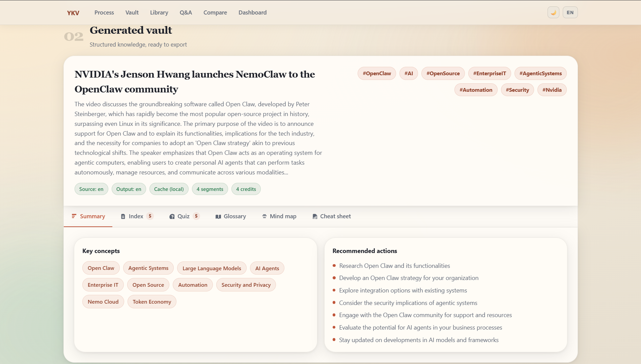641x364 pixels.
Task: Open the EN language selector
Action: 570,12
